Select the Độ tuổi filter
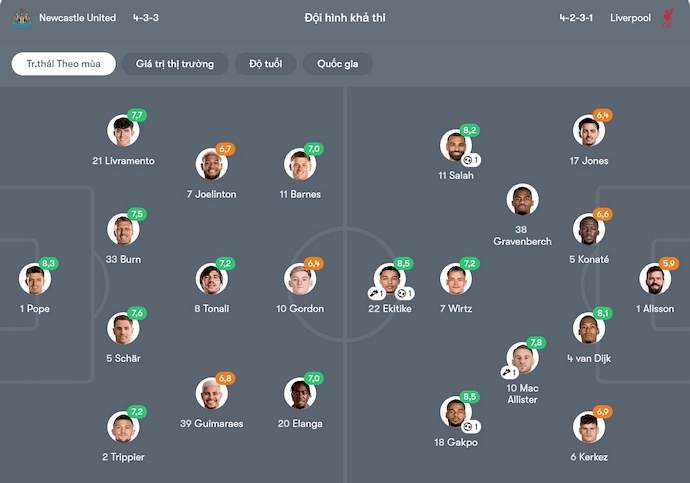 click(265, 64)
